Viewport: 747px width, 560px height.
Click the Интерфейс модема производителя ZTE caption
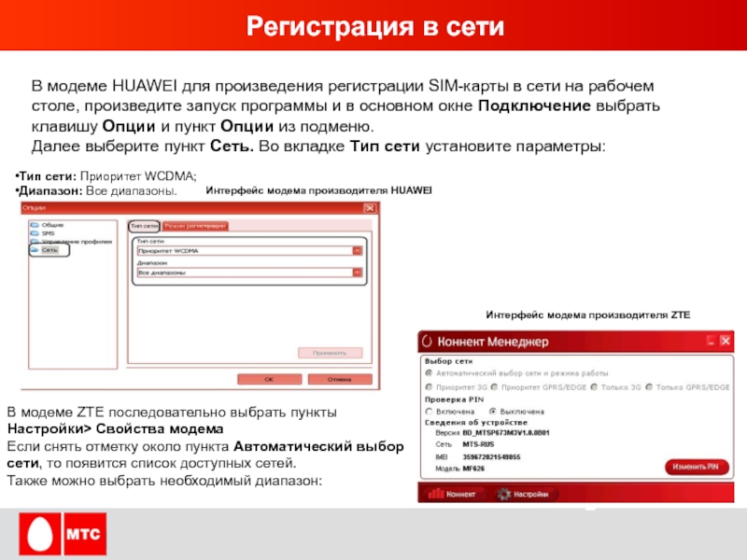pos(588,315)
